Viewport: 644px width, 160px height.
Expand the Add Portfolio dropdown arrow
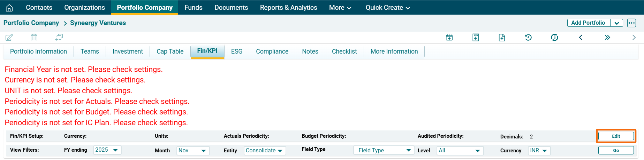616,23
